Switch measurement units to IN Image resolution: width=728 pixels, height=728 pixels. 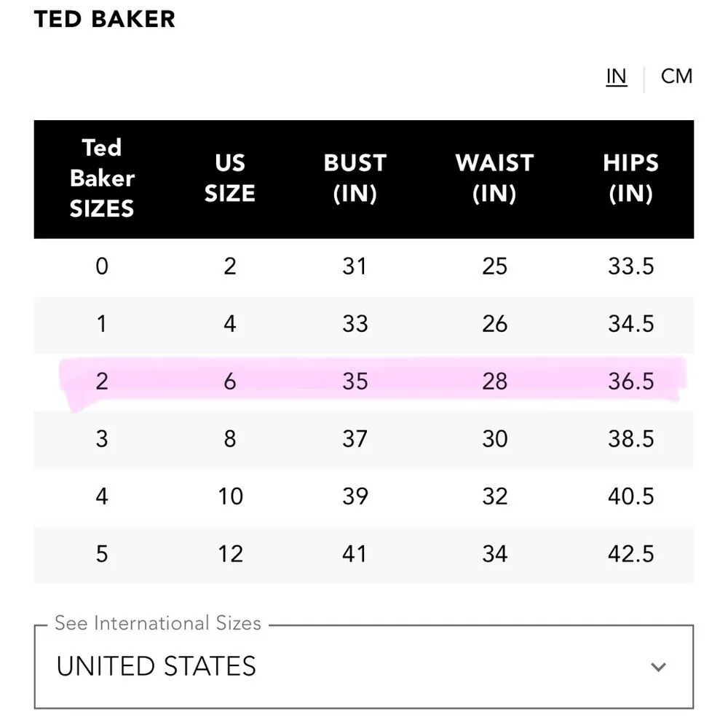pyautogui.click(x=616, y=76)
